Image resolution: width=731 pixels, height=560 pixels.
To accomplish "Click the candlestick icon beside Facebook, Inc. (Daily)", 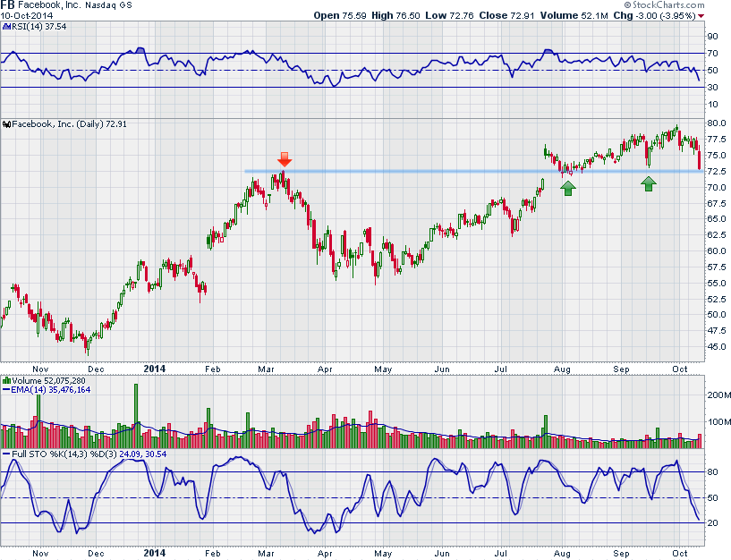I will point(6,124).
